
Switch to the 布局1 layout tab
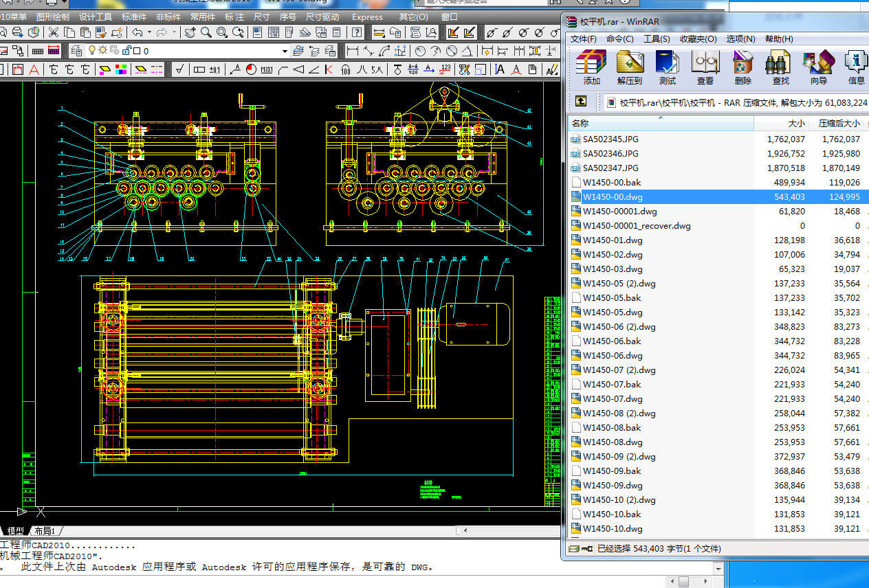pyautogui.click(x=45, y=531)
